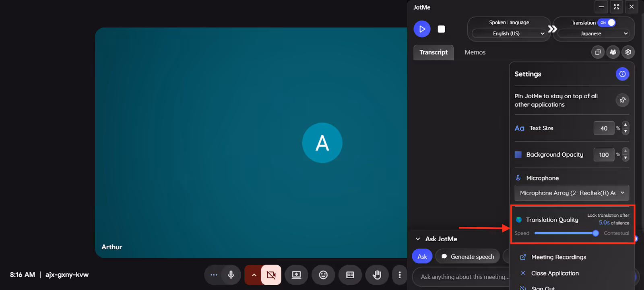Click the Generate speech button

(x=468, y=256)
